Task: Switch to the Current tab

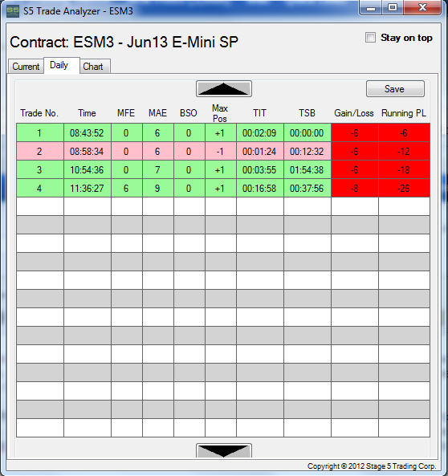Action: (26, 67)
